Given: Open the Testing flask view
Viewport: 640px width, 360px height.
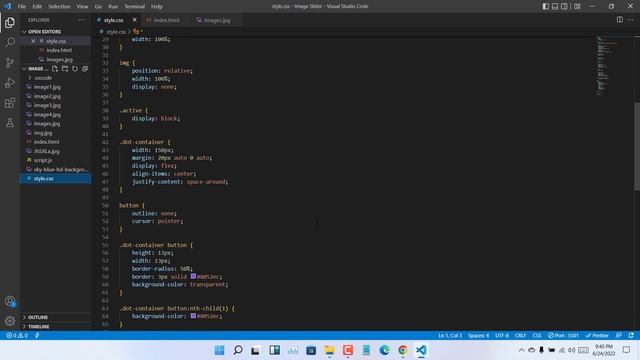Looking at the screenshot, I should coord(10,122).
